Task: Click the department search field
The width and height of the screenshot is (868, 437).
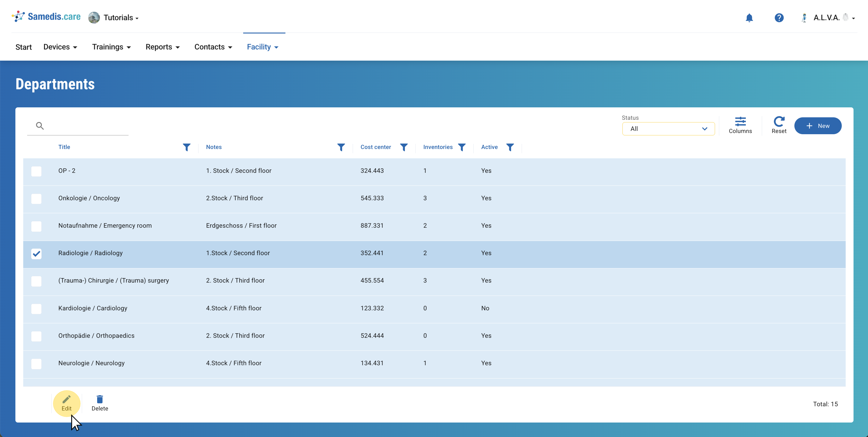Action: [84, 126]
